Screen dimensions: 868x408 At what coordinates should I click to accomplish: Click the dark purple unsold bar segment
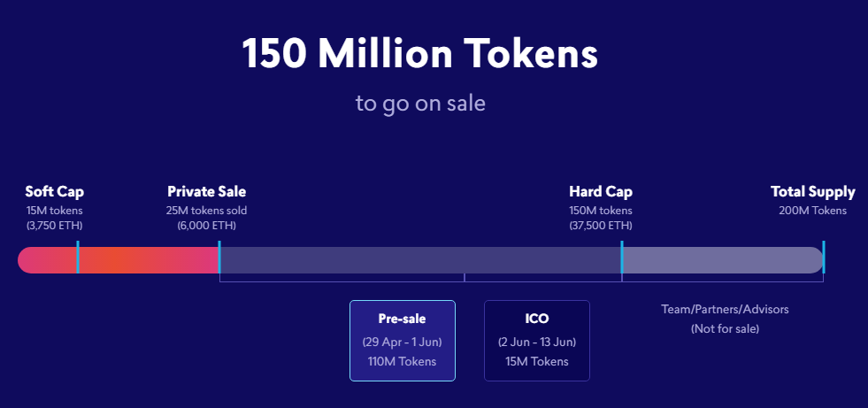click(420, 260)
